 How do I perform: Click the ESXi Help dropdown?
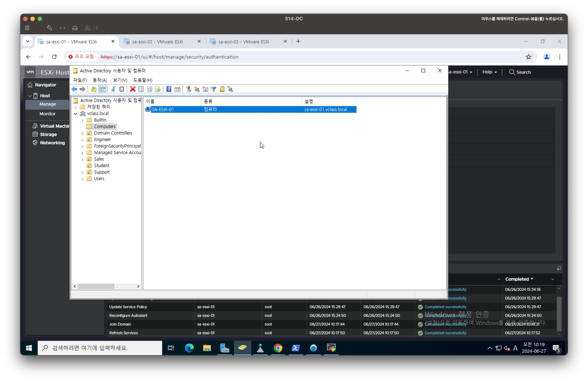click(489, 72)
